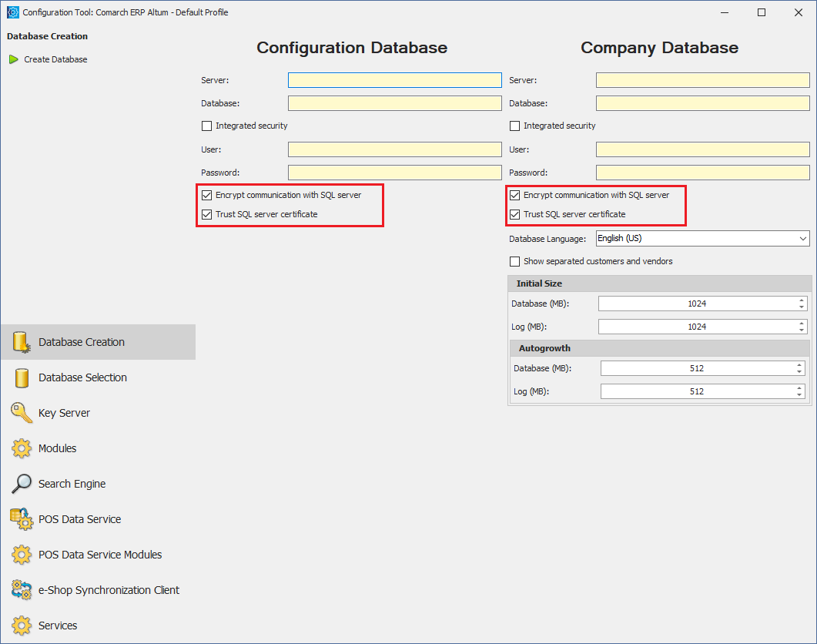The width and height of the screenshot is (817, 644).
Task: Click Configuration Database Password field
Action: [x=395, y=173]
